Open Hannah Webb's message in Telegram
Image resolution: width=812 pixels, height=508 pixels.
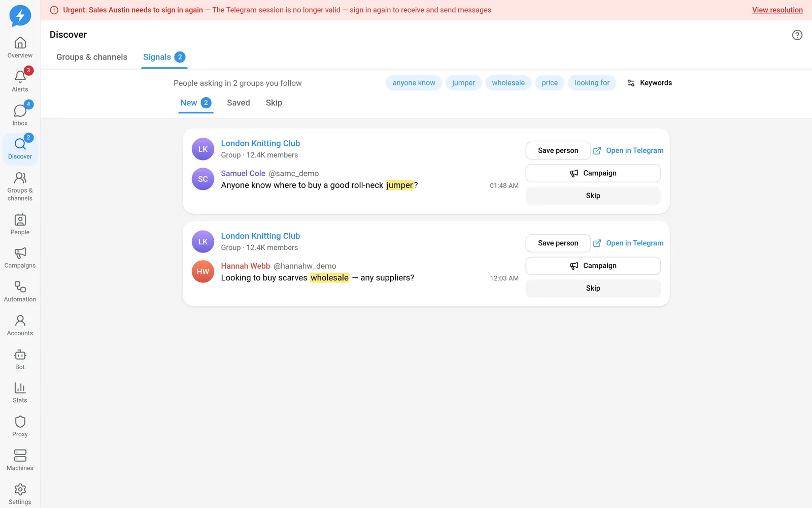(628, 243)
